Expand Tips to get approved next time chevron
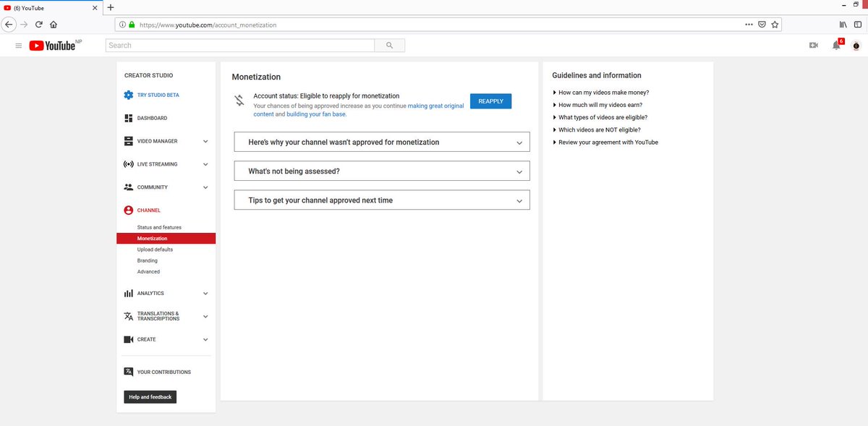 (519, 200)
